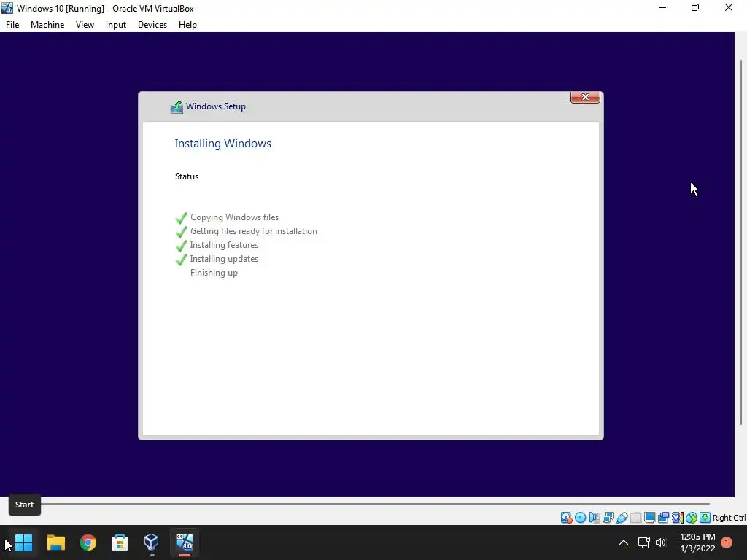
Task: Open Microsoft Store from the taskbar
Action: (x=120, y=542)
